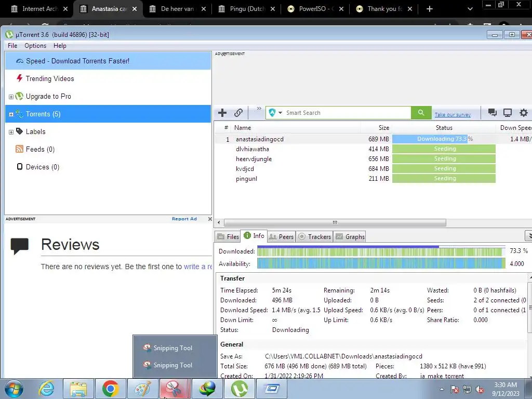This screenshot has height=399, width=532.
Task: Open Preferences gear icon
Action: tap(524, 113)
